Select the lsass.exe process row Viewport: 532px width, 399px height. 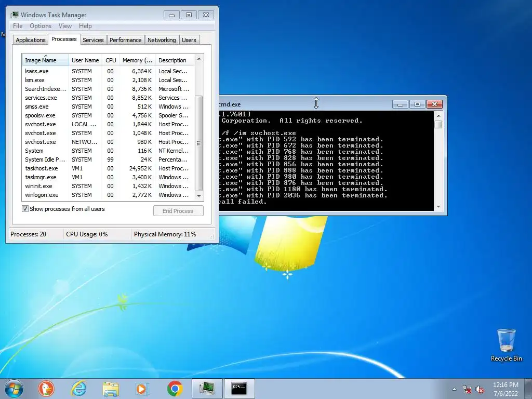pos(108,71)
